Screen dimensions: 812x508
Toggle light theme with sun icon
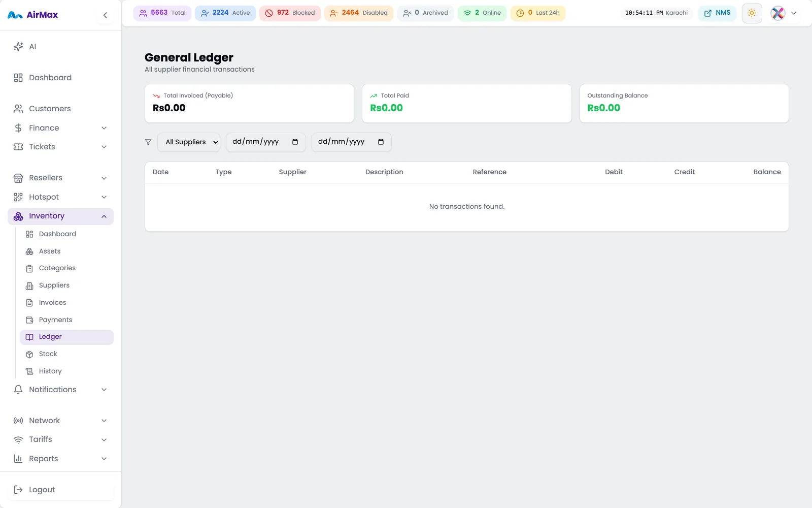752,13
